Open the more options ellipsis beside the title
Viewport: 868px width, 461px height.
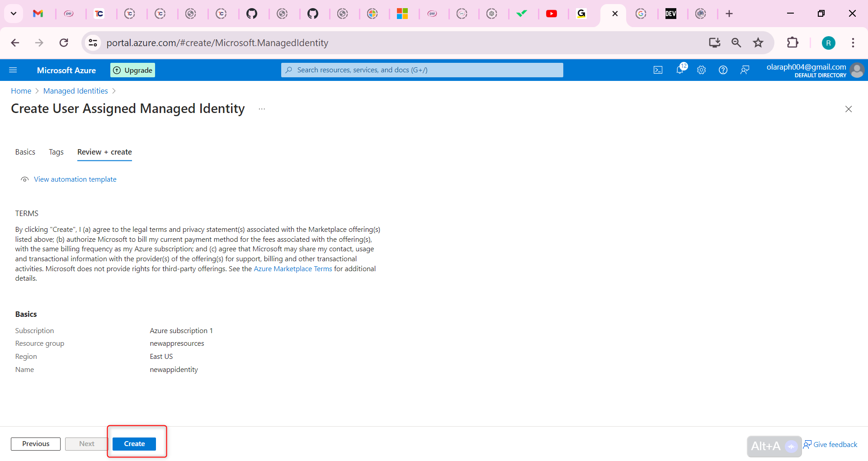pyautogui.click(x=262, y=109)
